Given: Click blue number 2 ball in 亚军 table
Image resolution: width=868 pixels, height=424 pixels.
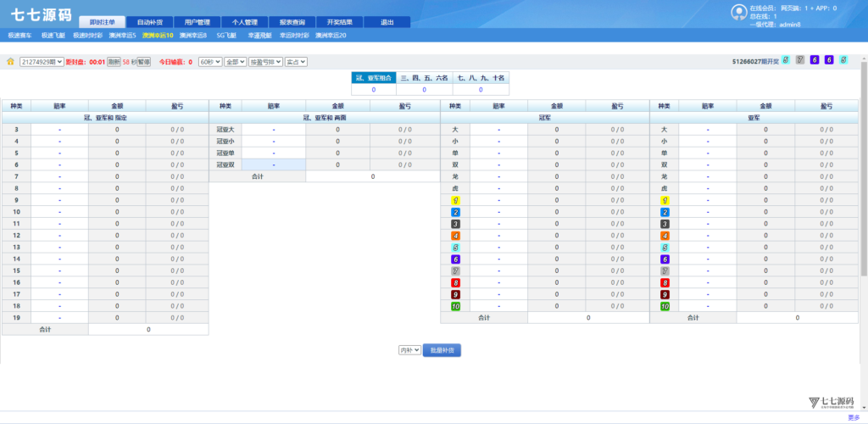Looking at the screenshot, I should [x=665, y=212].
